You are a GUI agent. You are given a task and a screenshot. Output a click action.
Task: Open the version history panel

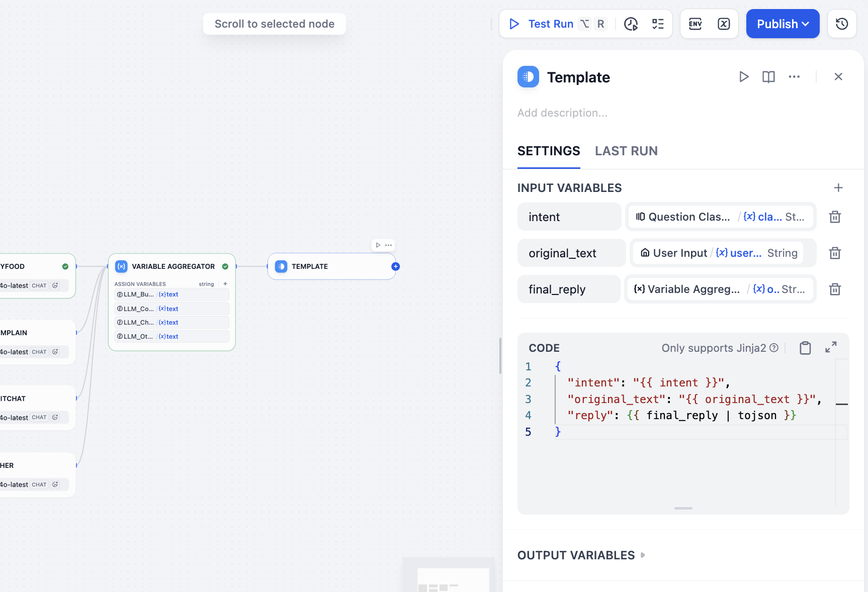pos(842,24)
